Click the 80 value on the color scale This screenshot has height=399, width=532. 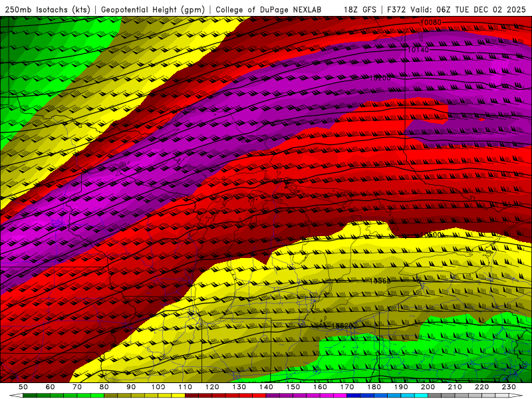tap(104, 387)
